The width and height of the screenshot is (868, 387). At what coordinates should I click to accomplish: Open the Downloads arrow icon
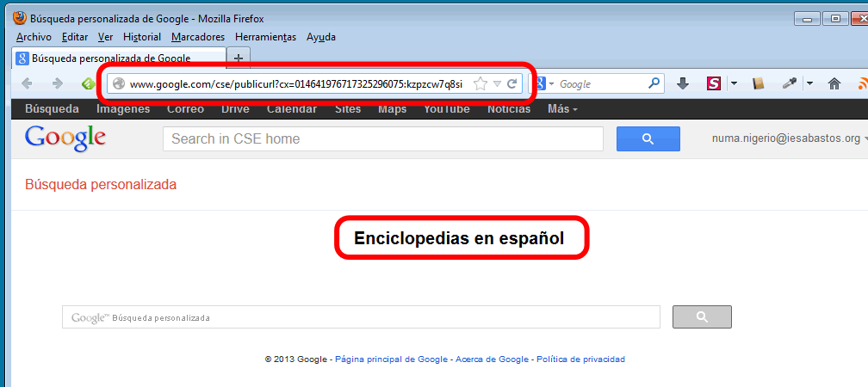[683, 84]
